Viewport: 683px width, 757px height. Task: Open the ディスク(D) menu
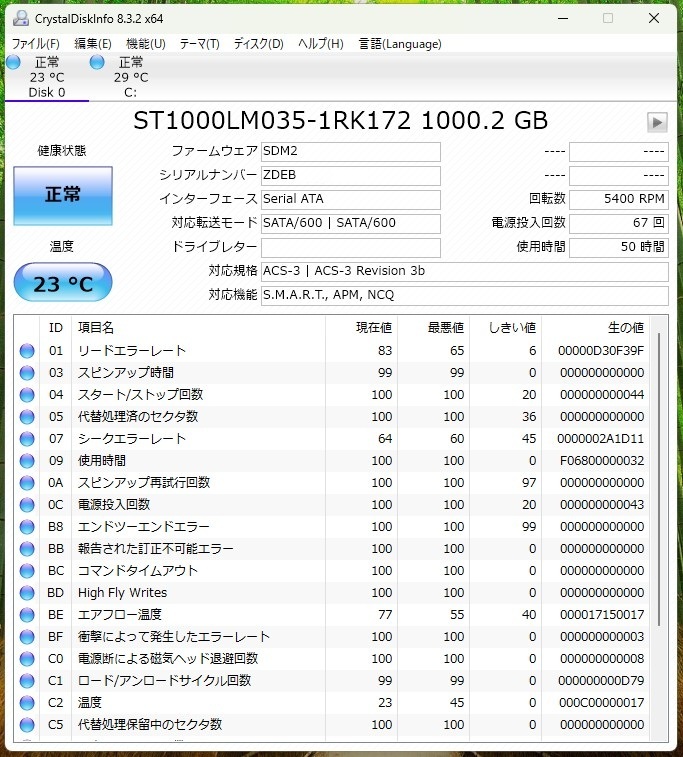pos(258,44)
